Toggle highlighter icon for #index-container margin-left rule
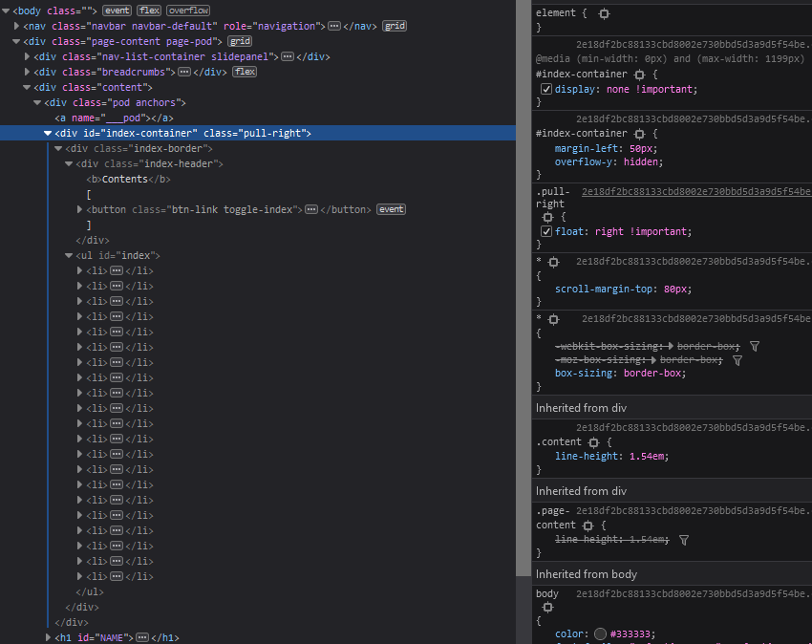 pos(639,134)
